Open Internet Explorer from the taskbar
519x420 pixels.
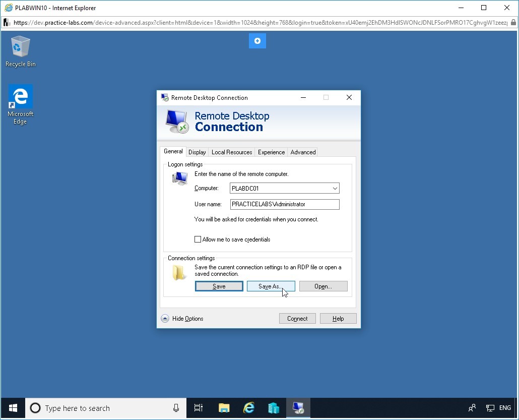[x=249, y=408]
